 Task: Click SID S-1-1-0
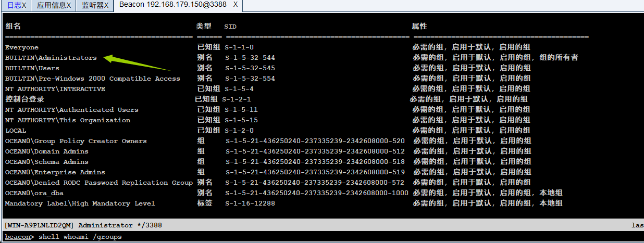tap(239, 47)
